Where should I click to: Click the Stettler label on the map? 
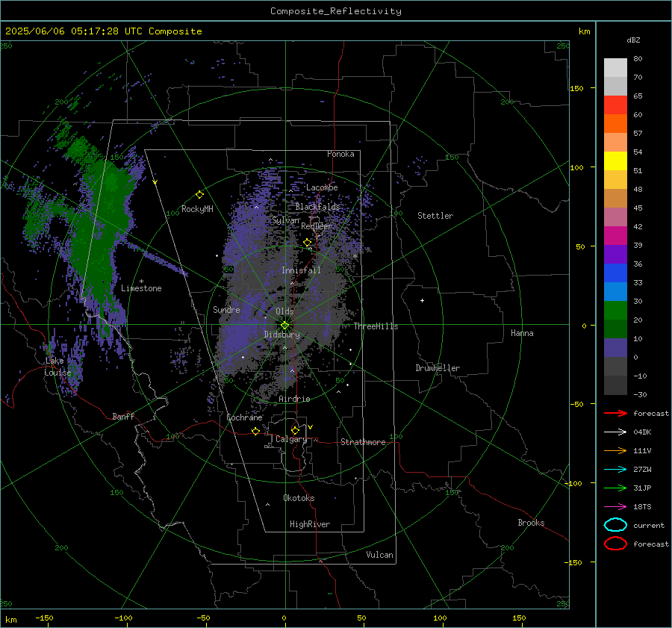tap(435, 216)
